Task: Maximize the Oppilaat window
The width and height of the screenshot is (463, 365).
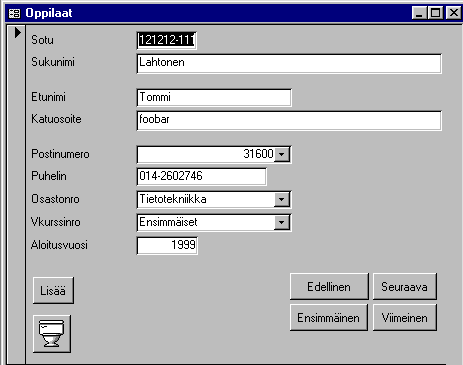Action: pos(435,13)
